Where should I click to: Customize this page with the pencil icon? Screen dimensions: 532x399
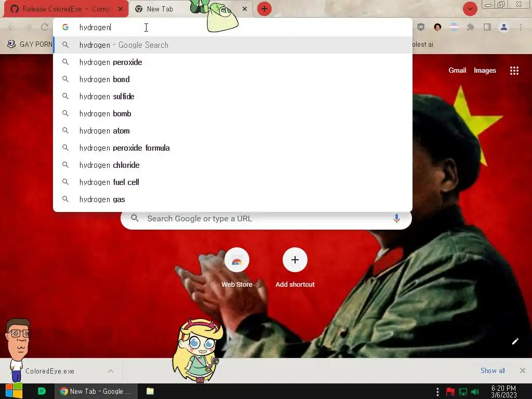coord(515,341)
